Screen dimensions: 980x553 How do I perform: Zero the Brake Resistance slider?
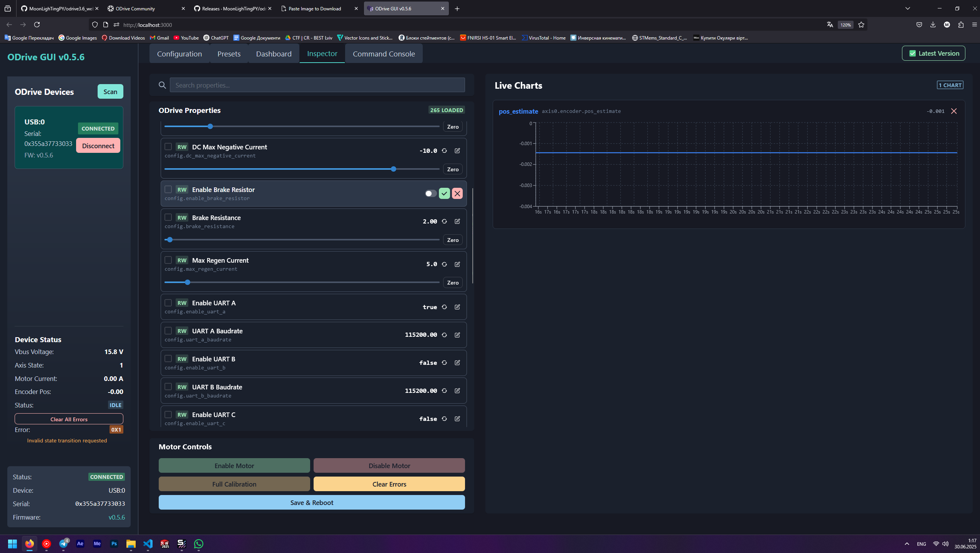[x=453, y=240]
